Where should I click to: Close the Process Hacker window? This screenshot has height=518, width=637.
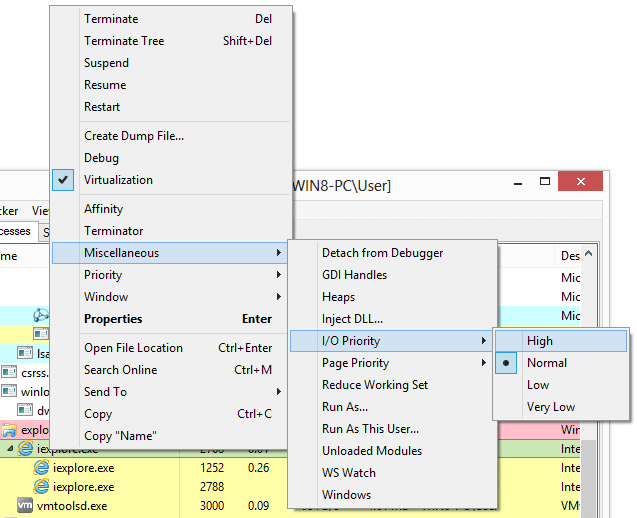tap(581, 181)
